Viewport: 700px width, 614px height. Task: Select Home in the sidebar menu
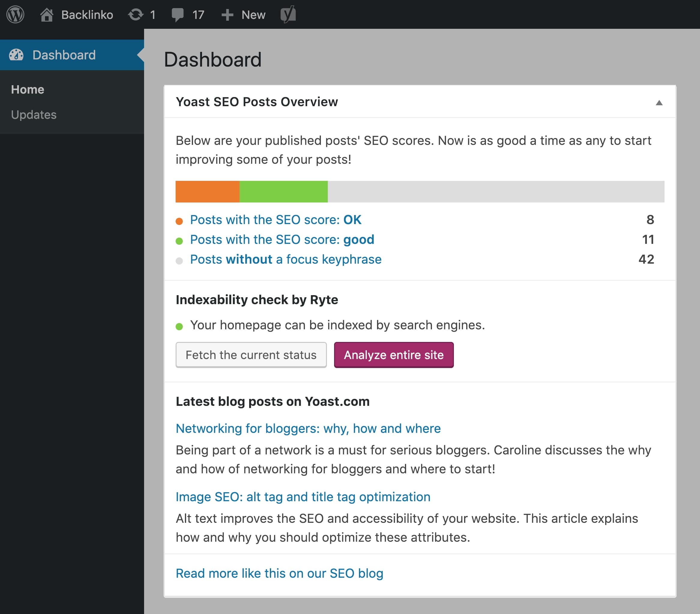[27, 89]
